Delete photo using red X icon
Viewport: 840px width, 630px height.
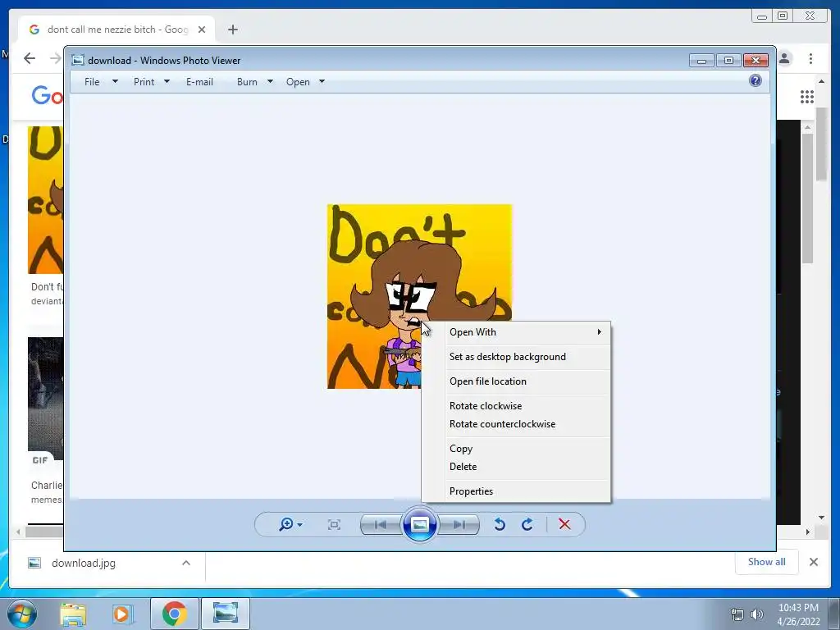pyautogui.click(x=564, y=524)
